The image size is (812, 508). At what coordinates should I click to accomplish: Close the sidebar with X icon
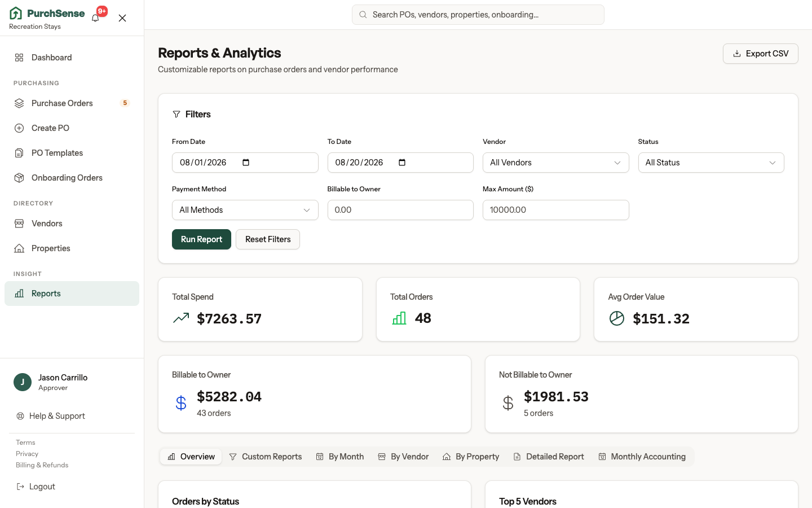click(122, 18)
